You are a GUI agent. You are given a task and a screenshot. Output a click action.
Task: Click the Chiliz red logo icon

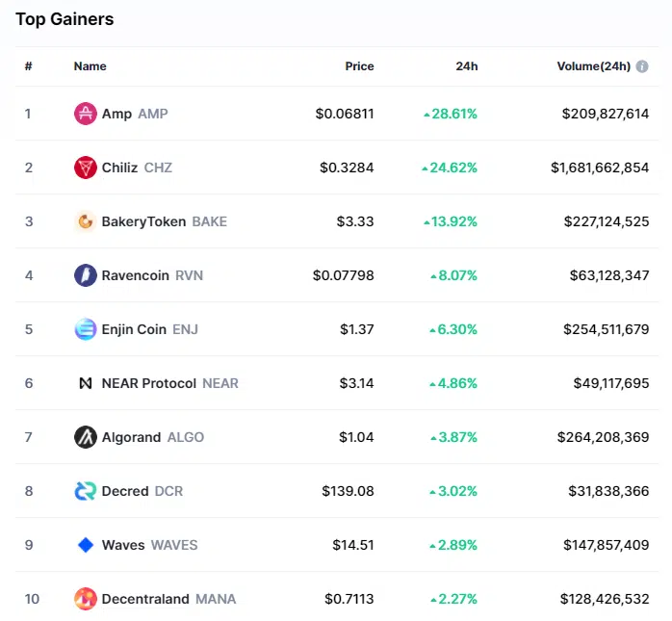coord(86,168)
